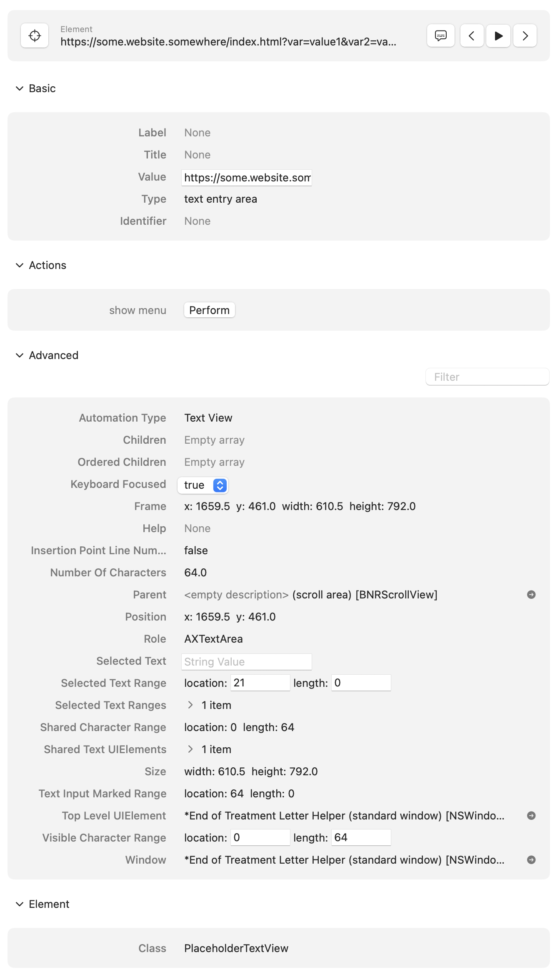Click the arrow icon on Window row

point(531,860)
